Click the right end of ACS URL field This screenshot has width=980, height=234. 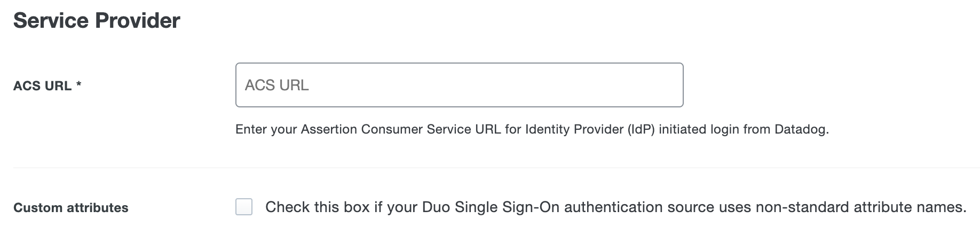pos(673,85)
